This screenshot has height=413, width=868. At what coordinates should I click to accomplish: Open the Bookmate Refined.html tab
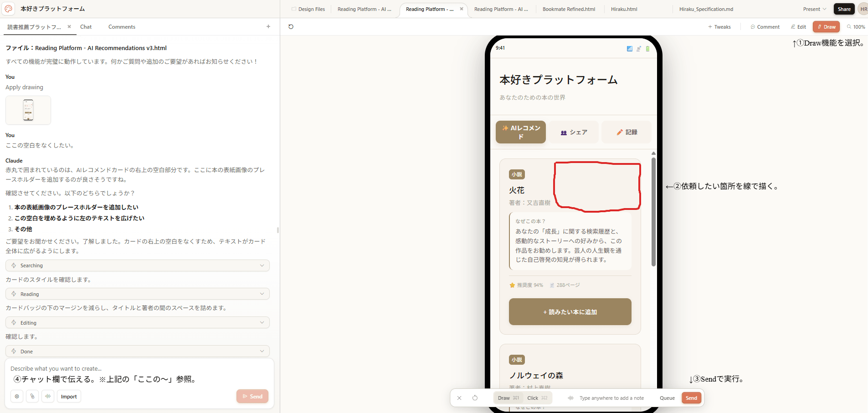click(569, 9)
